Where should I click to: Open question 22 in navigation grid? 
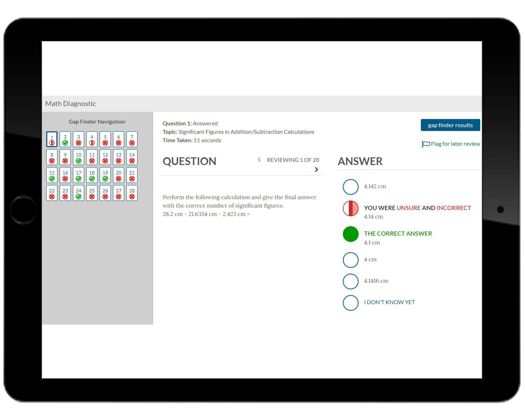click(52, 193)
